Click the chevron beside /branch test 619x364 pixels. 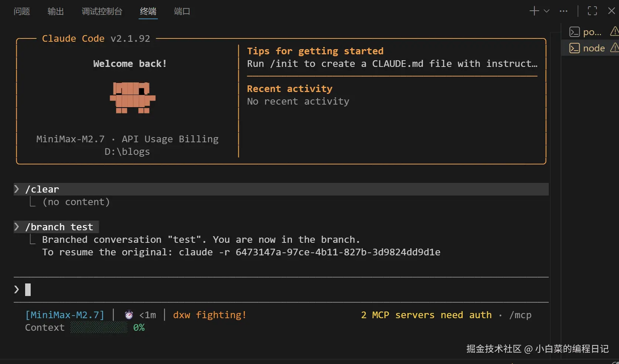pyautogui.click(x=17, y=227)
